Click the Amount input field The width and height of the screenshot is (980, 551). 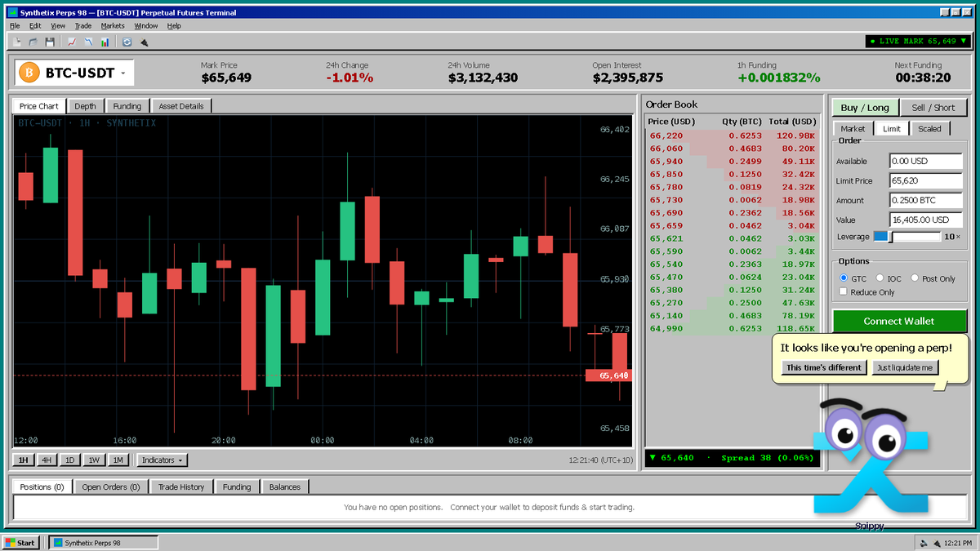(926, 200)
